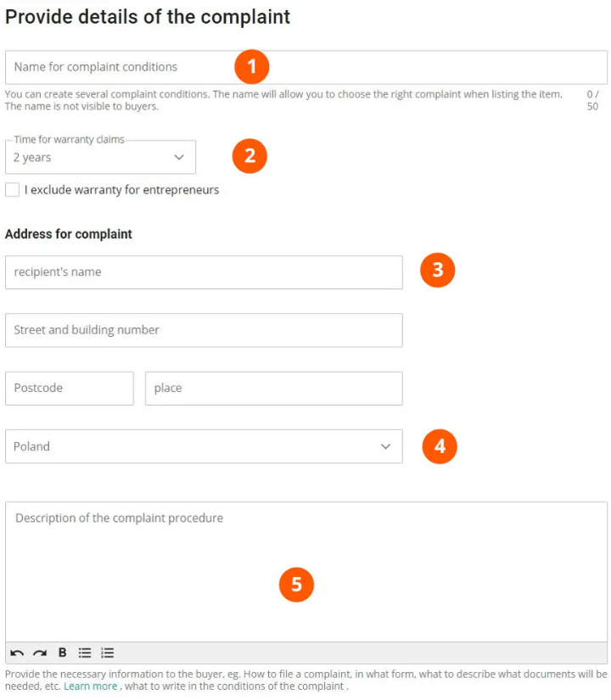Click the undo icon in editor toolbar
This screenshot has height=700, width=611.
17,652
